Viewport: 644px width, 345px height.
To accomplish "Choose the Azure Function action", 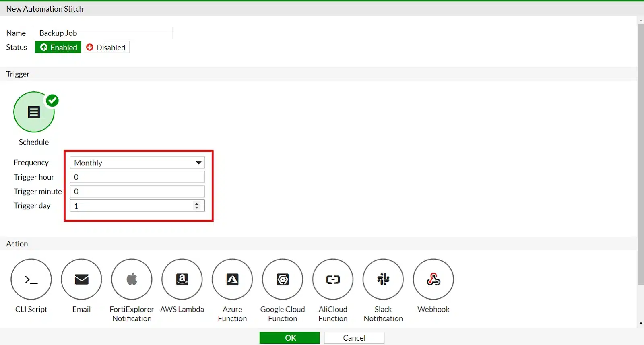I will pos(232,279).
